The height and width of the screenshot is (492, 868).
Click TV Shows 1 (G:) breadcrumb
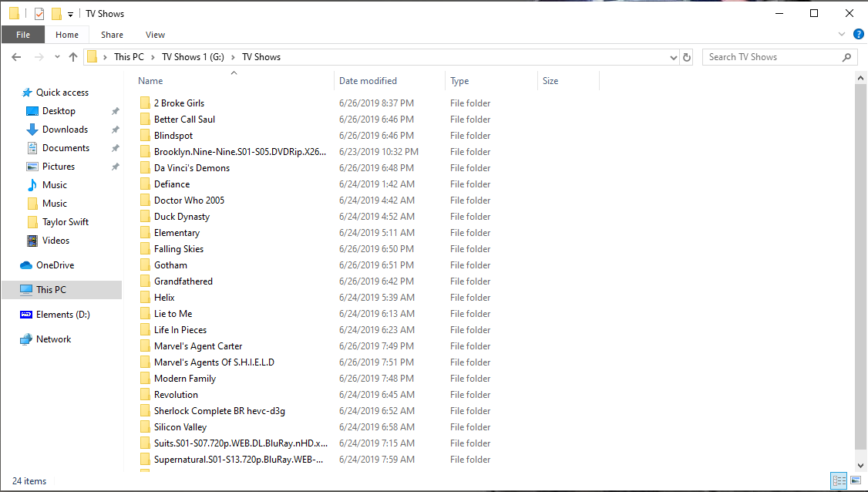pyautogui.click(x=193, y=57)
